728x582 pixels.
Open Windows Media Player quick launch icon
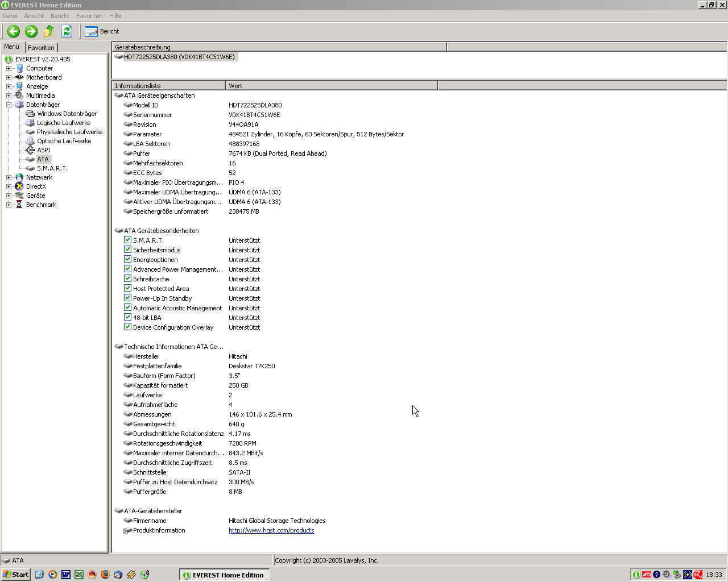tap(52, 575)
